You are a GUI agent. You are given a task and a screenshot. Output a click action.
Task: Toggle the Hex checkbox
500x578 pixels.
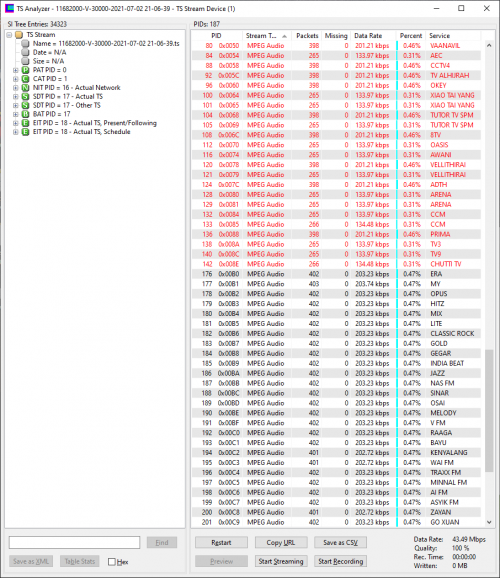112,561
